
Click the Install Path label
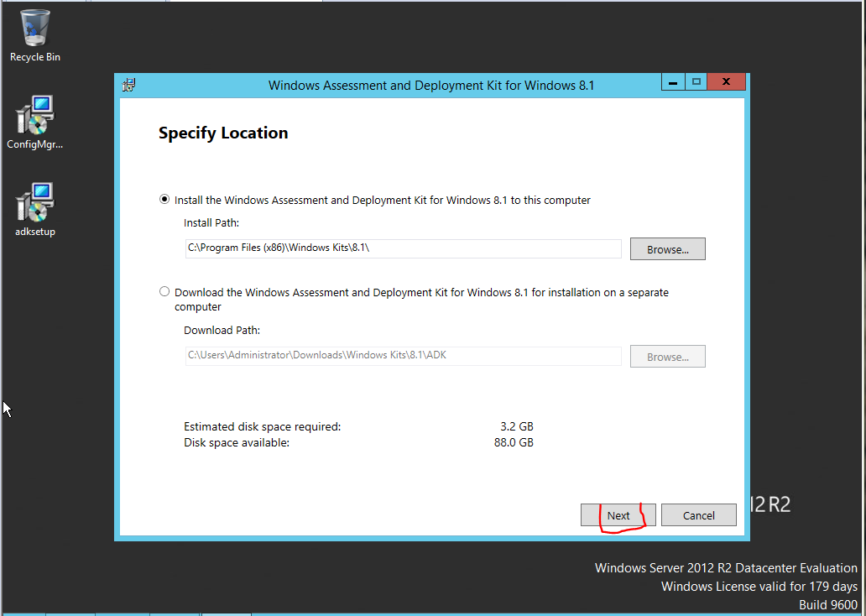coord(211,223)
